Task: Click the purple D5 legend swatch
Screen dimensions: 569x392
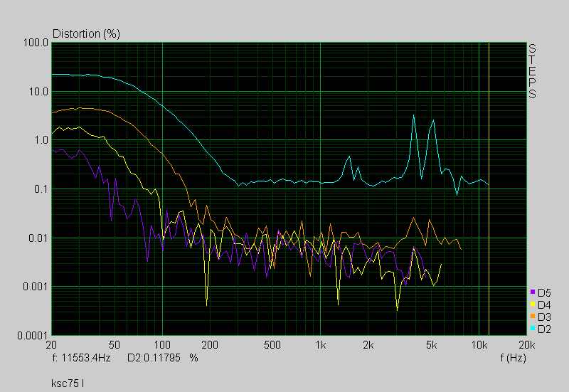Action: point(532,292)
